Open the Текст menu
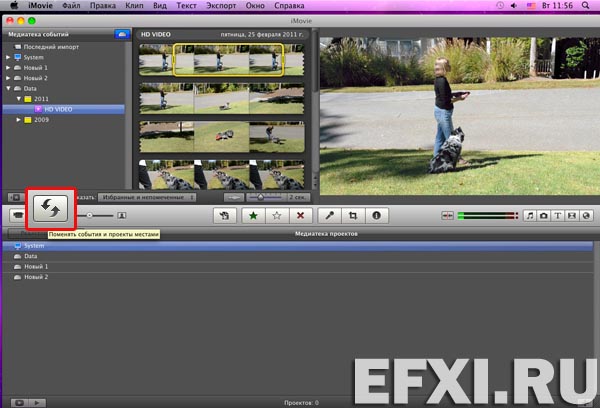This screenshot has height=408, width=600. 186,5
